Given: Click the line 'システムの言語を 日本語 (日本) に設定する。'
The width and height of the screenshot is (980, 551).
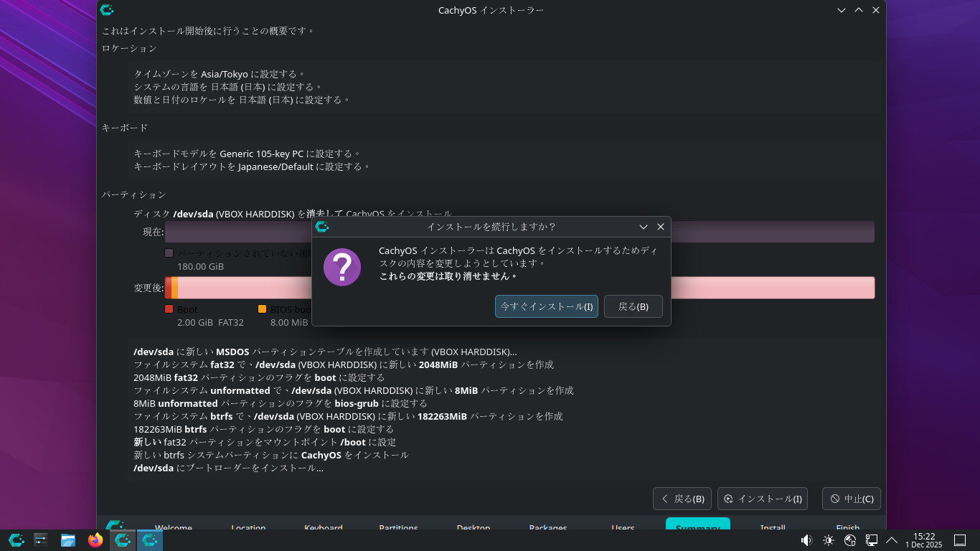Looking at the screenshot, I should click(228, 87).
